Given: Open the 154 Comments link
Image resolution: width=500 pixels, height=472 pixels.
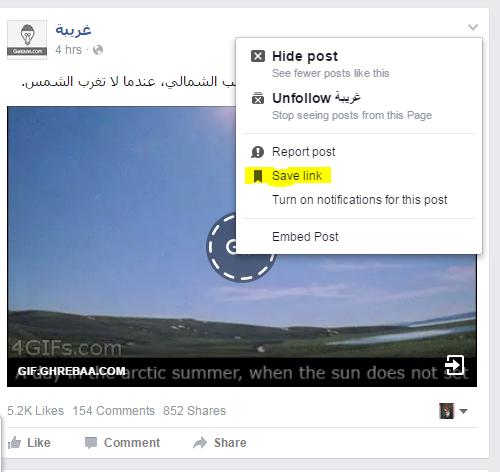Looking at the screenshot, I should (114, 411).
